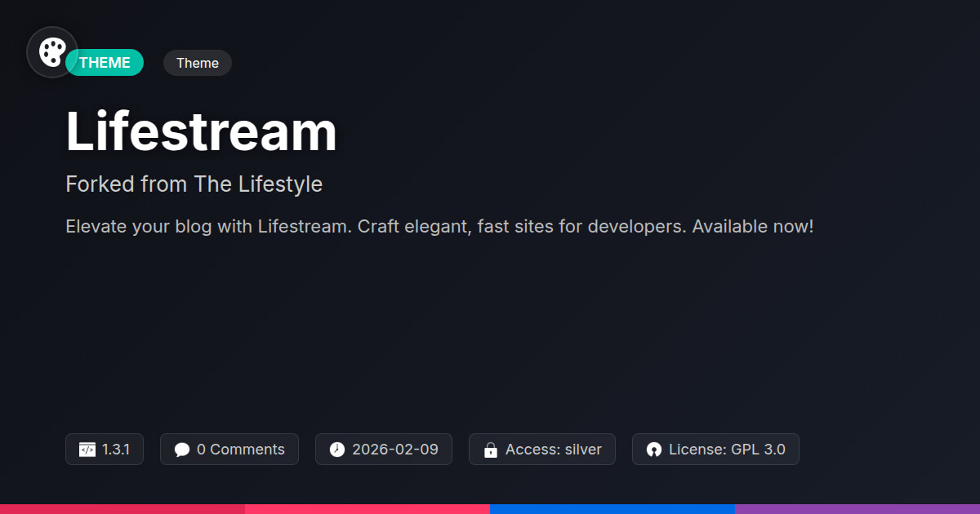Click the open-source license icon
Screen dimensions: 980x514
click(x=654, y=450)
